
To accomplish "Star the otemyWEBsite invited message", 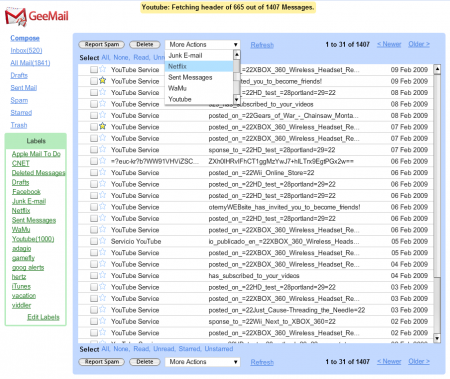I will click(103, 206).
